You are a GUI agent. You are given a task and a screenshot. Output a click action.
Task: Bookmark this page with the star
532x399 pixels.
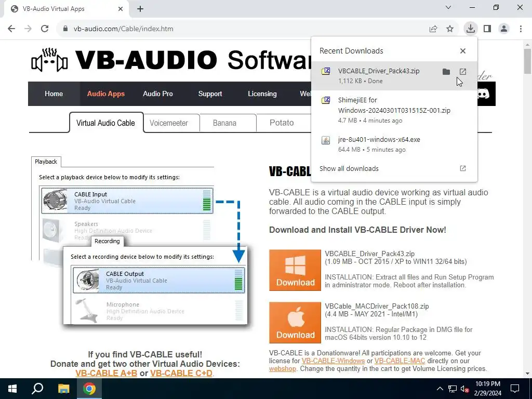click(450, 29)
